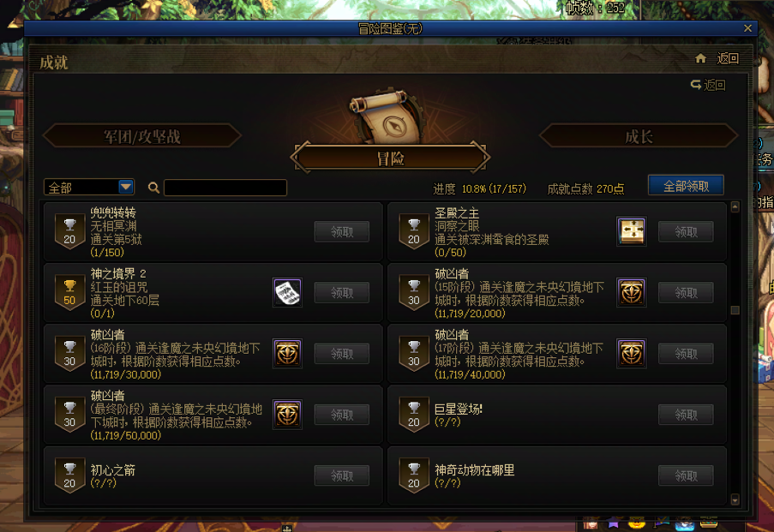Open the 全部 filter dropdown
Screen dimensions: 774x532
(x=89, y=188)
